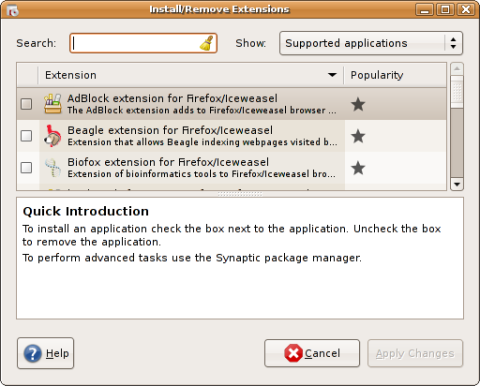Click the extension list scrollbar thumb

click(x=457, y=92)
